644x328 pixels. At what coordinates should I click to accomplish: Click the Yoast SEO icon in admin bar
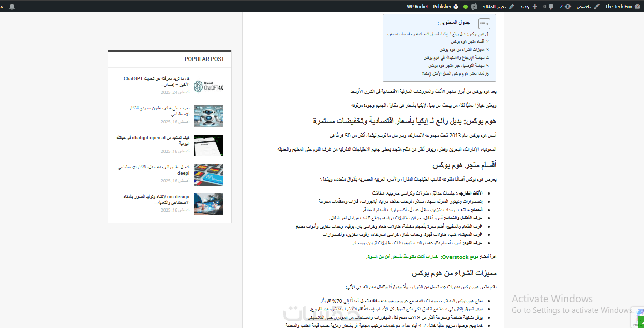click(x=474, y=6)
